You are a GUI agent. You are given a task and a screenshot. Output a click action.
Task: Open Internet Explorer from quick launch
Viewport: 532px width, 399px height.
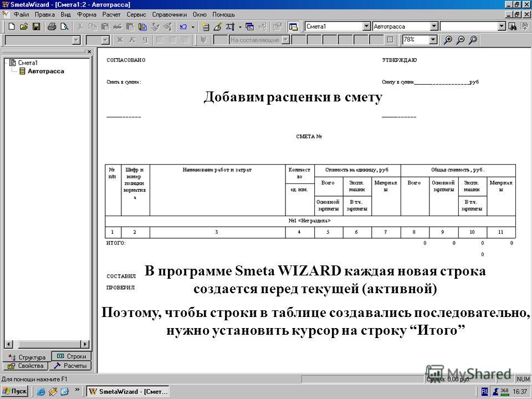pos(41,392)
